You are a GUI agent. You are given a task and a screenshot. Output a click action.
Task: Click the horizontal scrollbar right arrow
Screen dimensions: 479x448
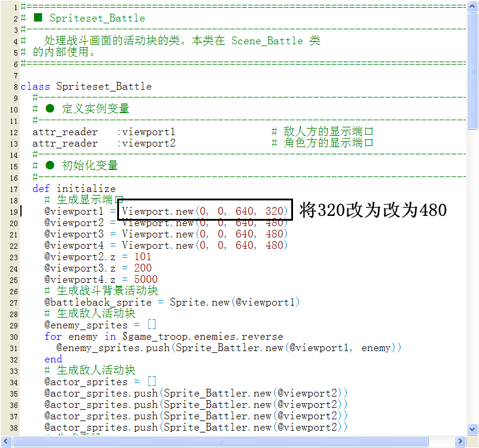[460, 441]
